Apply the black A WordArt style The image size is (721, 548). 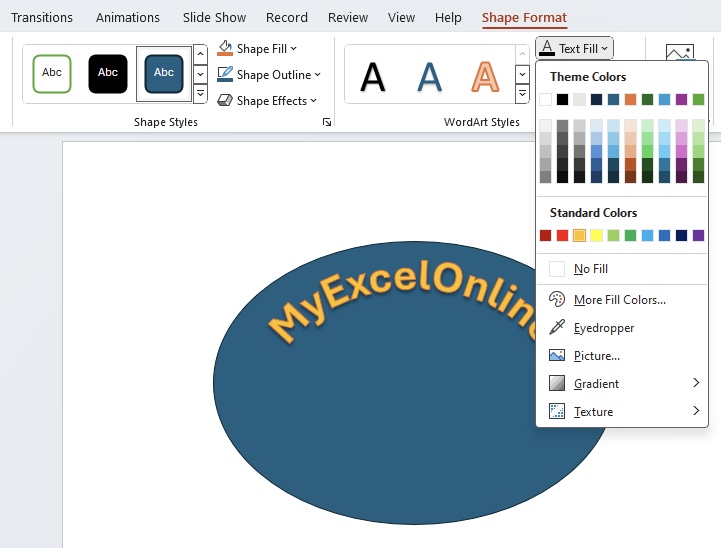coord(372,77)
